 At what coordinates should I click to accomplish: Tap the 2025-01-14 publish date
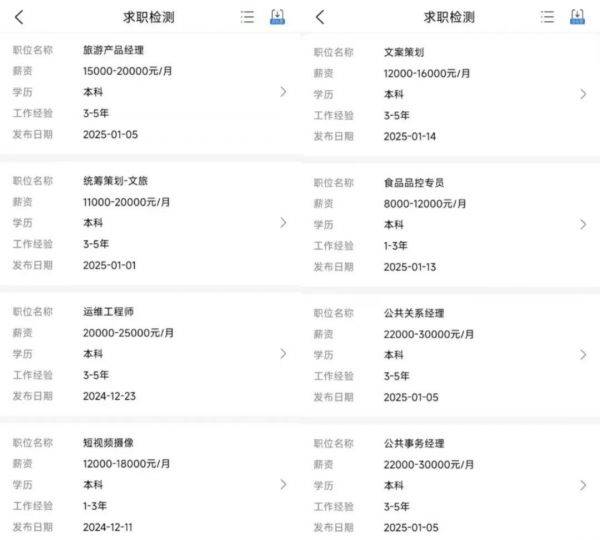[x=410, y=137]
